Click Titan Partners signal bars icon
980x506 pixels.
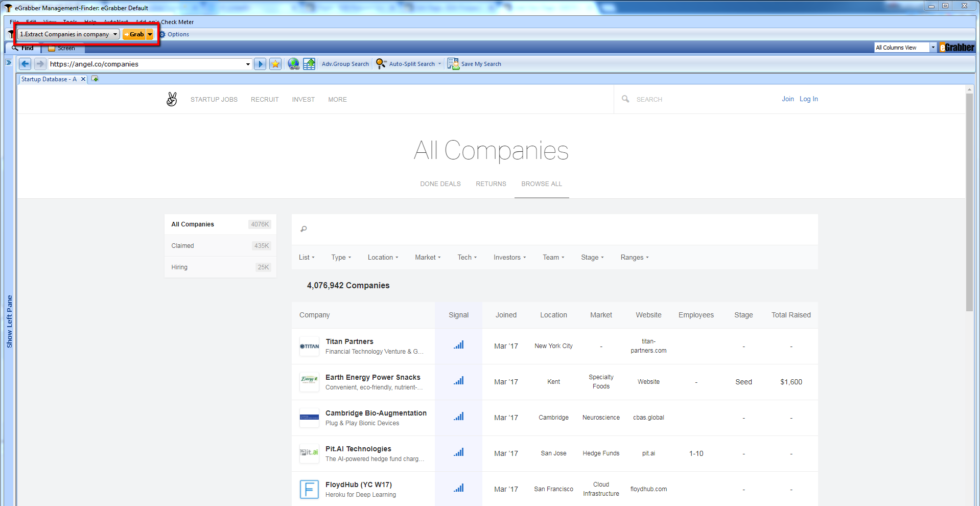[458, 345]
